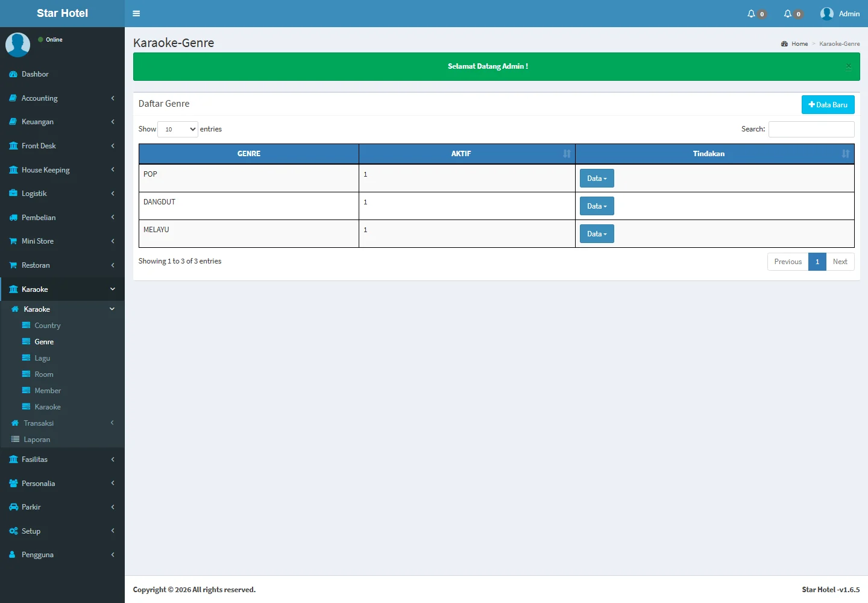Screen dimensions: 868x603
Task: Open the Lagu submenu item
Action: point(42,358)
